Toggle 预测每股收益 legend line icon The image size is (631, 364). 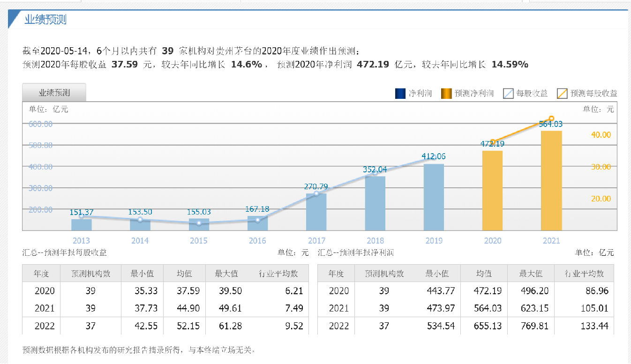(x=562, y=93)
